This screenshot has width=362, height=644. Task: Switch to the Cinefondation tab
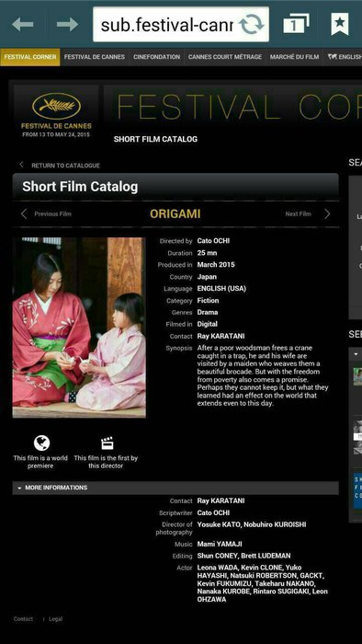coord(156,57)
